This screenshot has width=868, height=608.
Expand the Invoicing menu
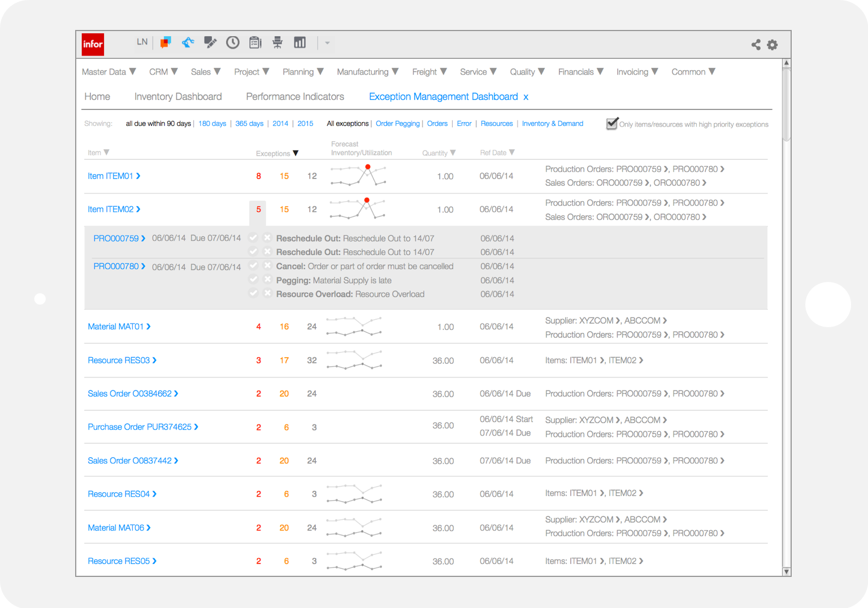(637, 72)
